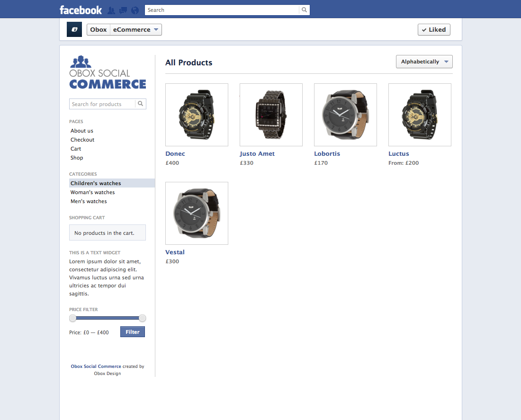This screenshot has height=420, width=521.
Task: Open the Alphabetically sort dropdown
Action: point(424,62)
